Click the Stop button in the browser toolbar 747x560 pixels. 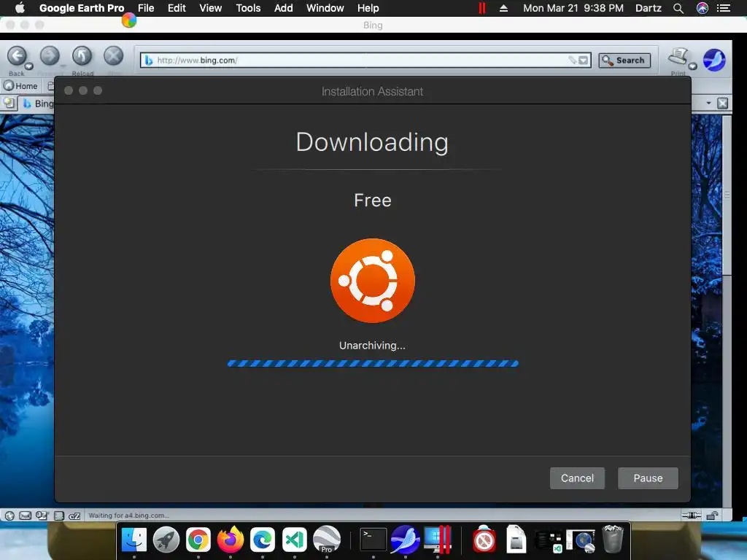pos(113,56)
